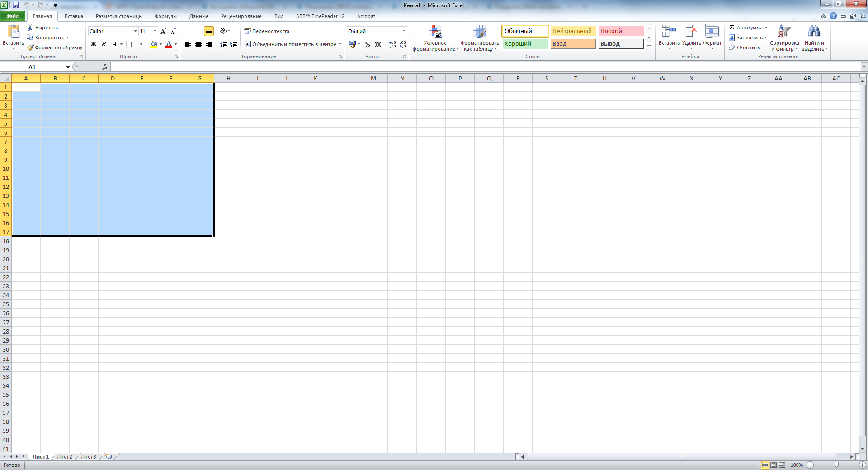Apply the thousands separator (000) format

(x=378, y=44)
